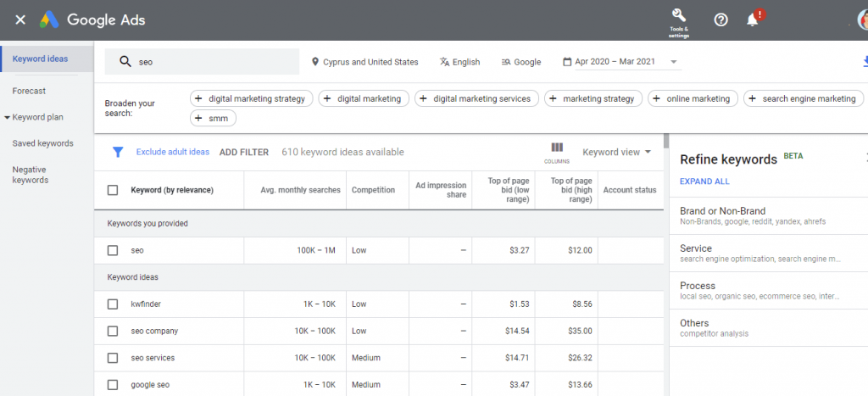Open the account profile avatar
The width and height of the screenshot is (868, 396).
coord(862,20)
